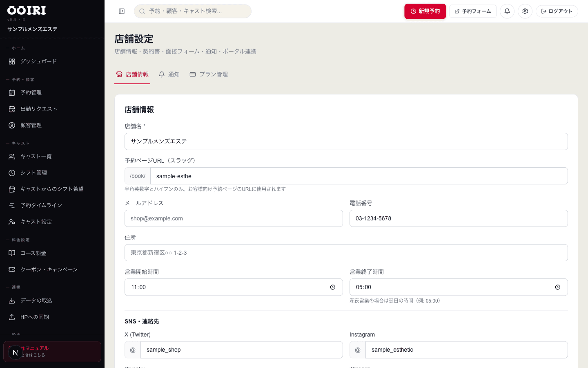Click the Instagram sample_esthetic field
Screen dimensions: 588x368
coord(467,350)
